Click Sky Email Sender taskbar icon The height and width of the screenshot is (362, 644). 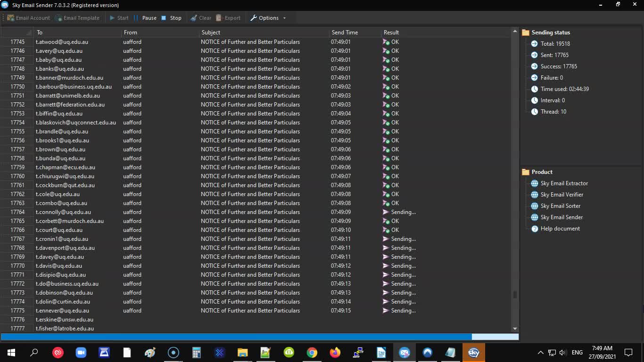click(473, 352)
